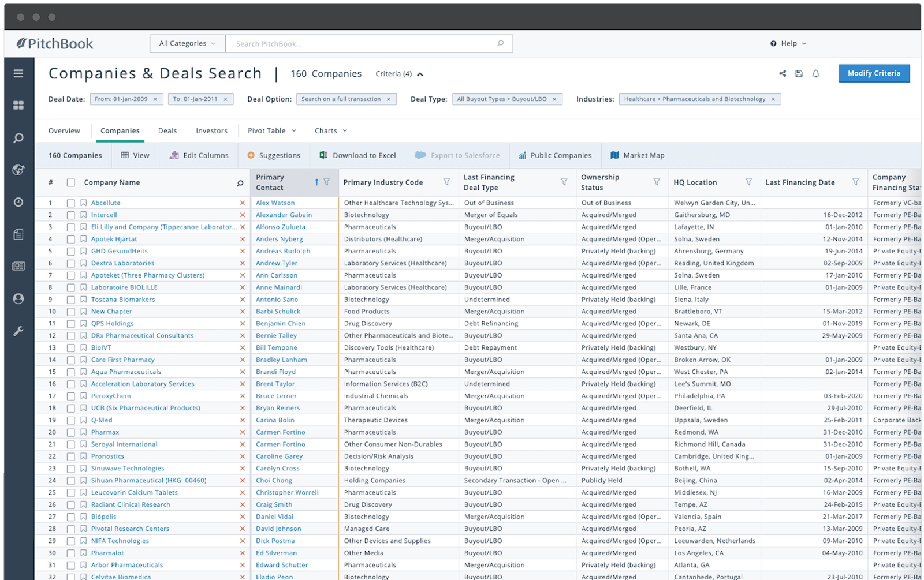Open Market Map
Image resolution: width=924 pixels, height=580 pixels.
click(638, 155)
